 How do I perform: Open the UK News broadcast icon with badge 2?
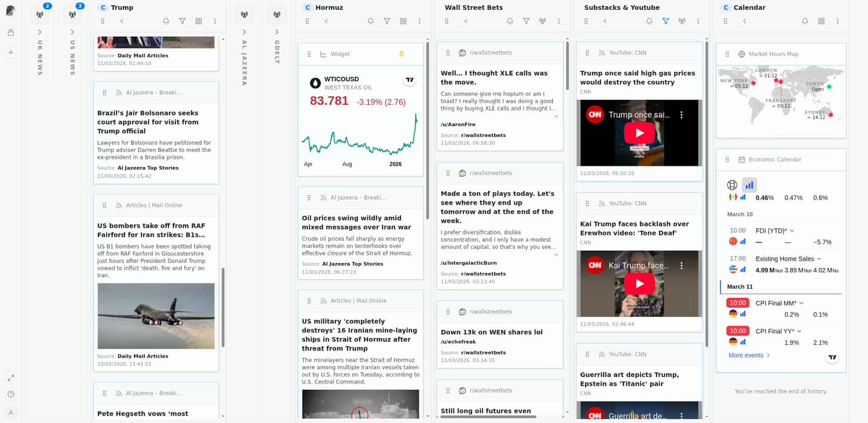pyautogui.click(x=40, y=14)
